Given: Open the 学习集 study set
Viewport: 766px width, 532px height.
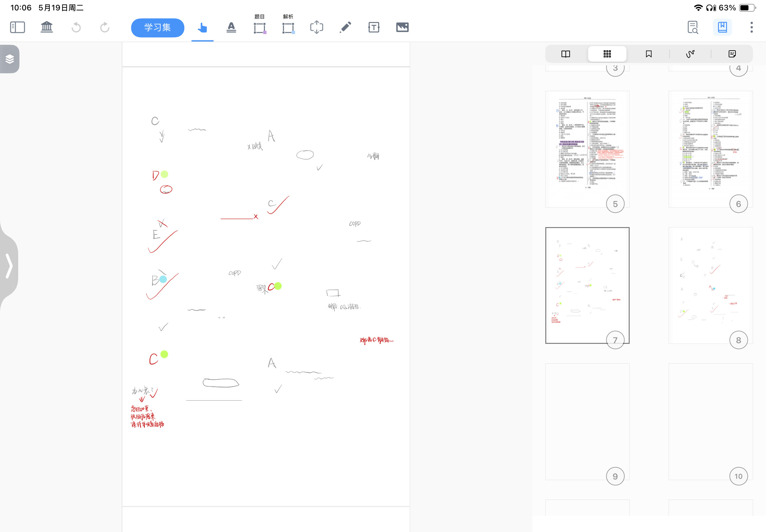Looking at the screenshot, I should click(x=157, y=27).
